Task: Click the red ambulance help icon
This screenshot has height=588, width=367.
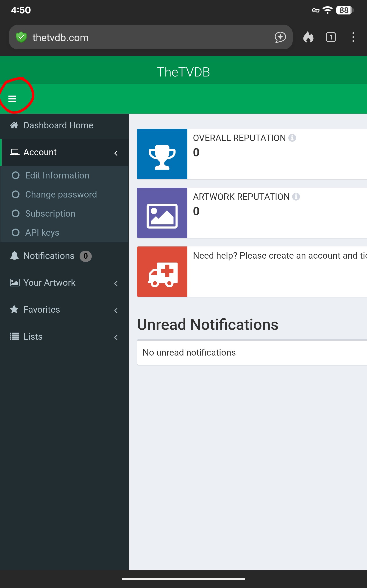Action: click(162, 272)
